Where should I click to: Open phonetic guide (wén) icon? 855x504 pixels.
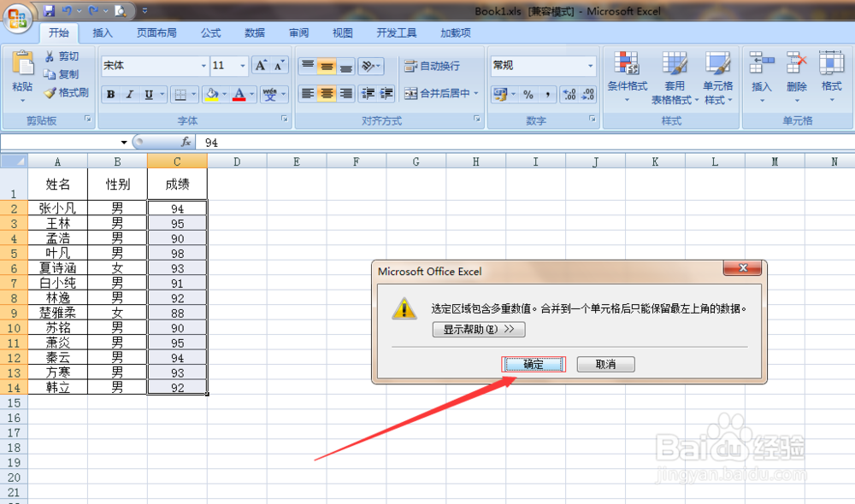pyautogui.click(x=270, y=94)
